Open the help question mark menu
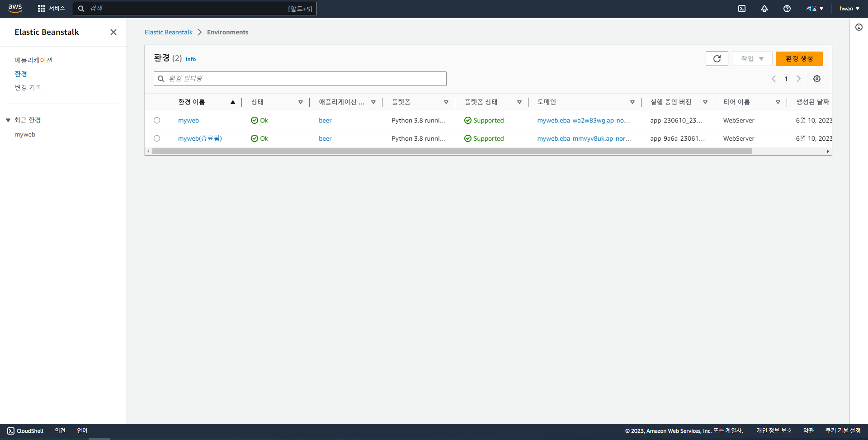The width and height of the screenshot is (868, 440). point(787,9)
